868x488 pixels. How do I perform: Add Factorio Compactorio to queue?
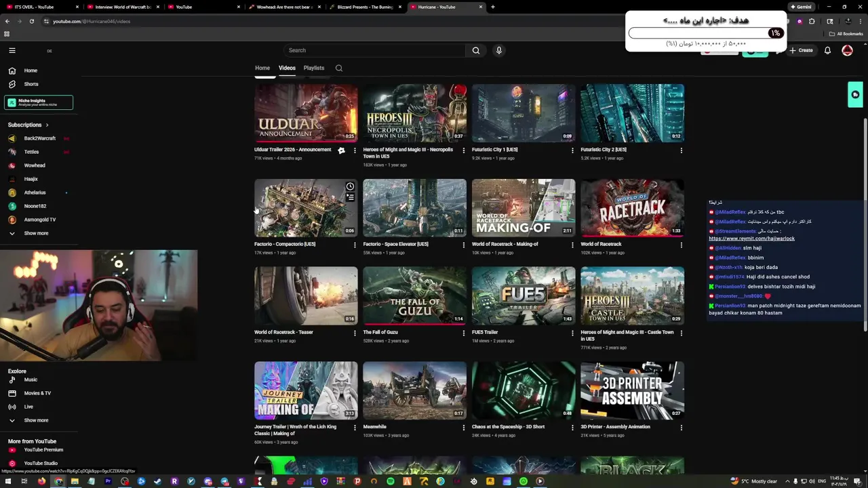350,197
